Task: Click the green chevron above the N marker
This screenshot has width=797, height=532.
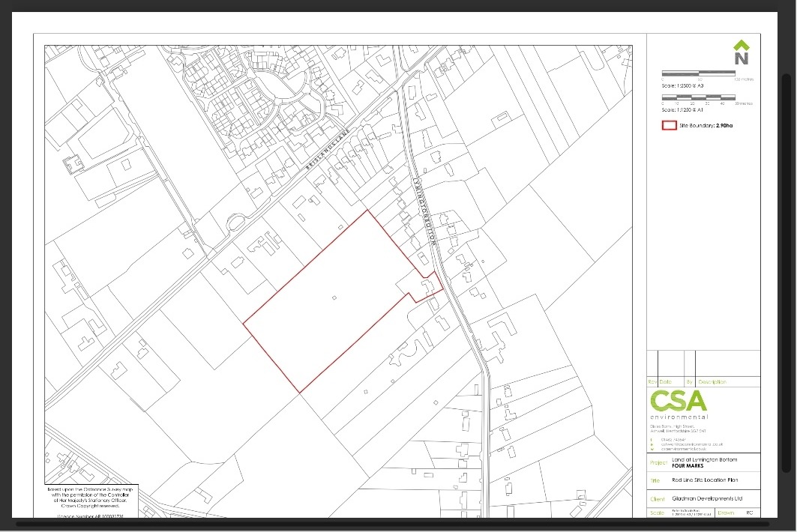Action: pyautogui.click(x=741, y=45)
